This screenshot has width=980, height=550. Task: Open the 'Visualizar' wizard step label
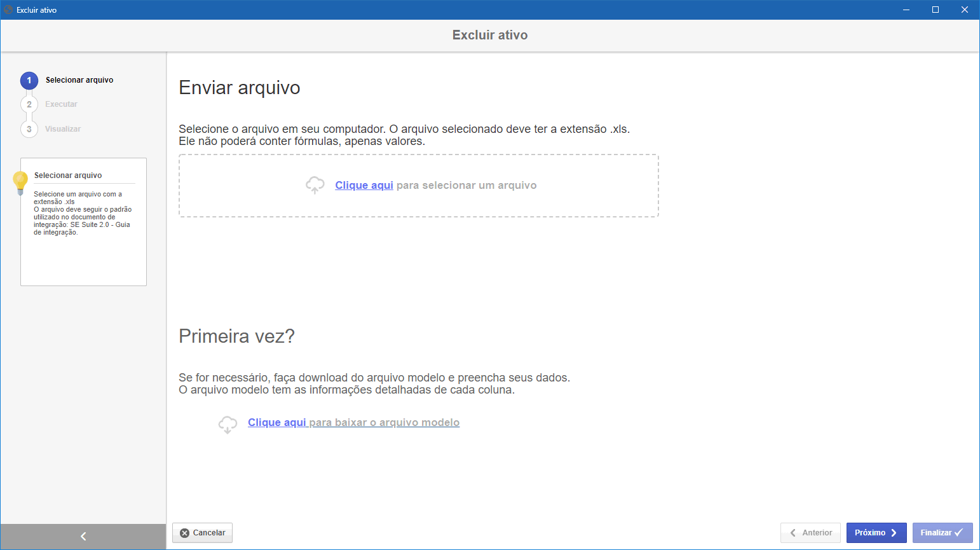[63, 129]
